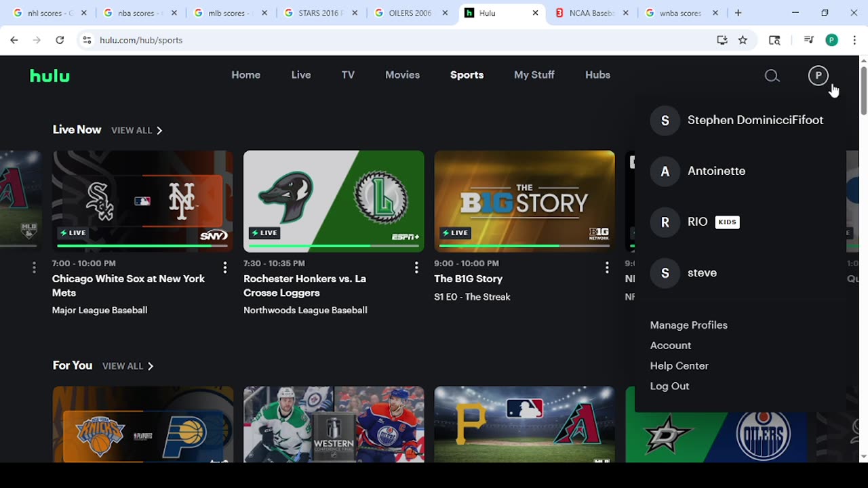868x488 pixels.
Task: Reload the Hulu page
Action: click(60, 40)
